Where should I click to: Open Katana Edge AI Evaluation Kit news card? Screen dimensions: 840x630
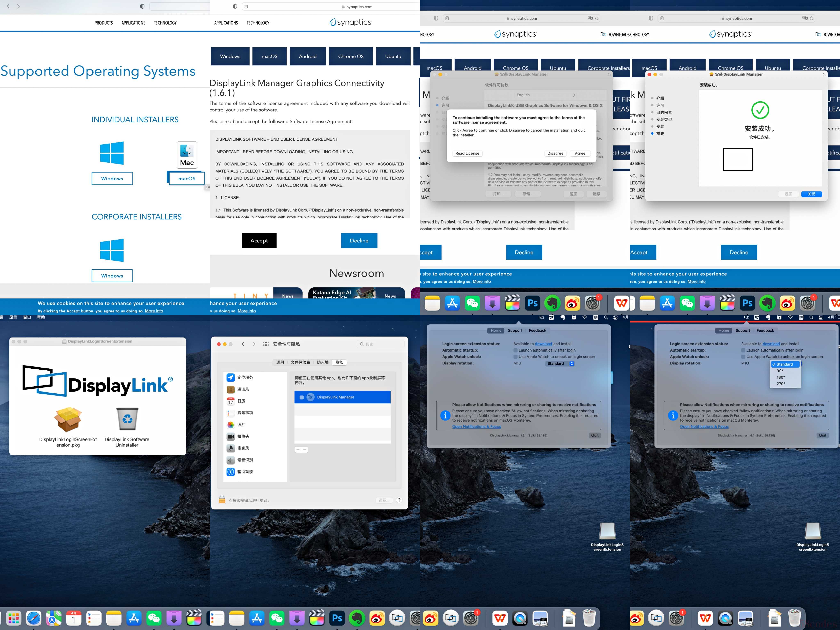(x=357, y=293)
